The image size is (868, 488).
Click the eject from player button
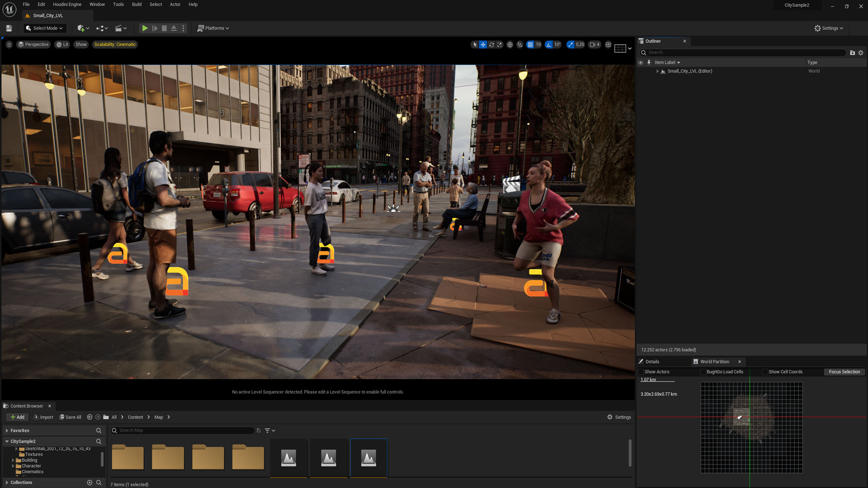(174, 28)
